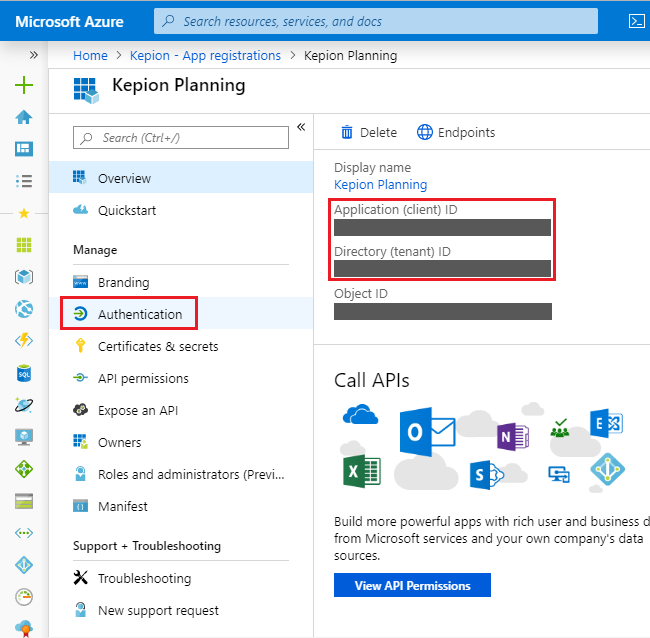
Task: Click the Outlook icon in Call APIs graphic
Action: coord(427,432)
